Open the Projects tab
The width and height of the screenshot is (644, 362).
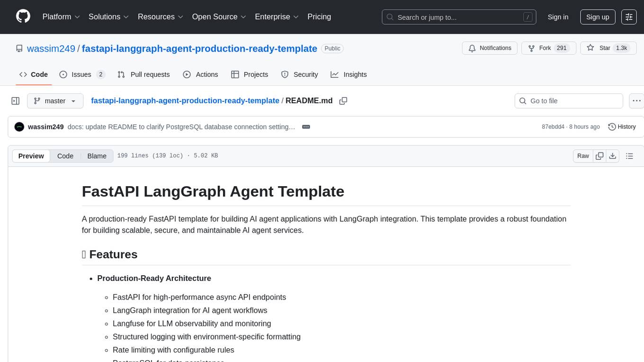(x=250, y=74)
